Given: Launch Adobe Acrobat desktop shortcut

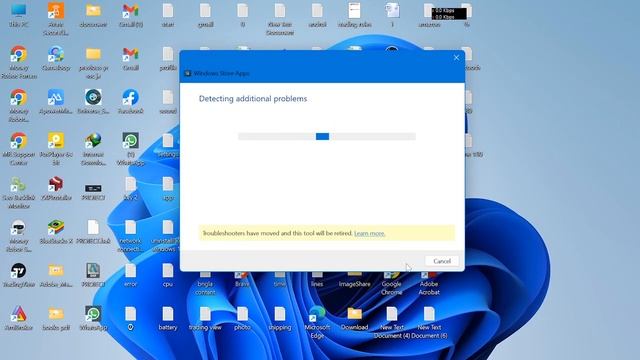Looking at the screenshot, I should 429,284.
